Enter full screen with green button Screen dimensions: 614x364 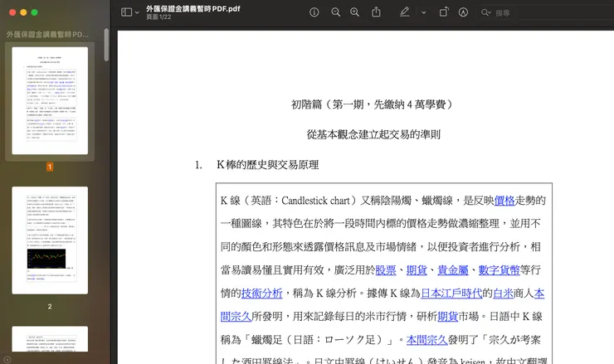coord(35,12)
